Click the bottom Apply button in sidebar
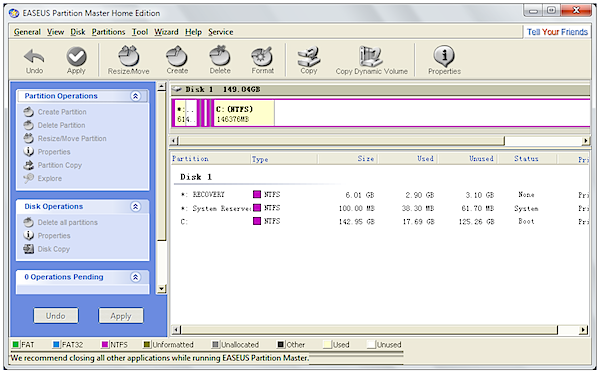Screen dimensions: 600x374 tap(121, 316)
